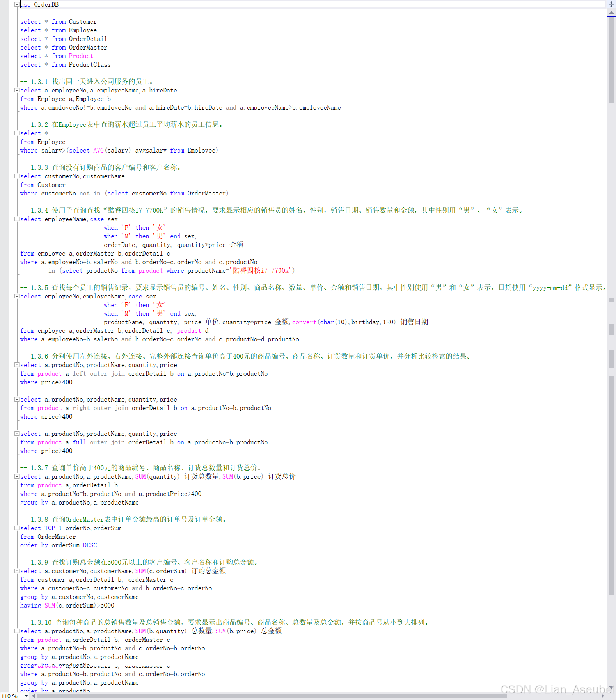Click the line 'from OrderMaster' in query 1.3.8
Image resolution: width=616 pixels, height=700 pixels.
(48, 537)
